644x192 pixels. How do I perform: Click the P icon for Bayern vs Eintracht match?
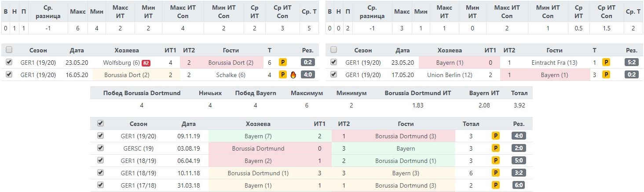pyautogui.click(x=606, y=63)
